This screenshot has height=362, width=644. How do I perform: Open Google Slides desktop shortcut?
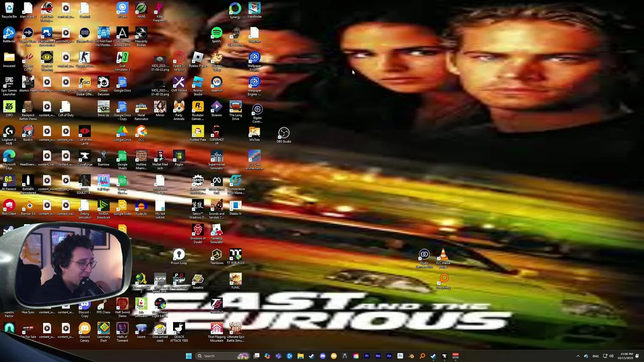pyautogui.click(x=122, y=208)
